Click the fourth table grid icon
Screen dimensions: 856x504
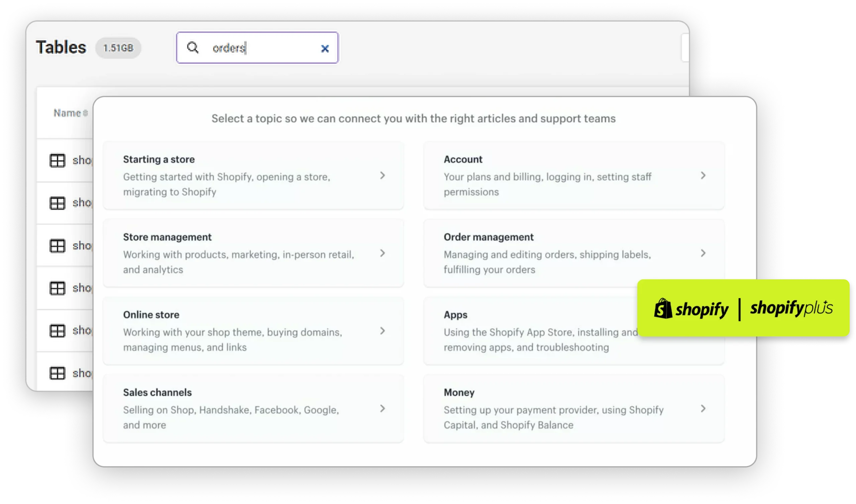pos(57,288)
